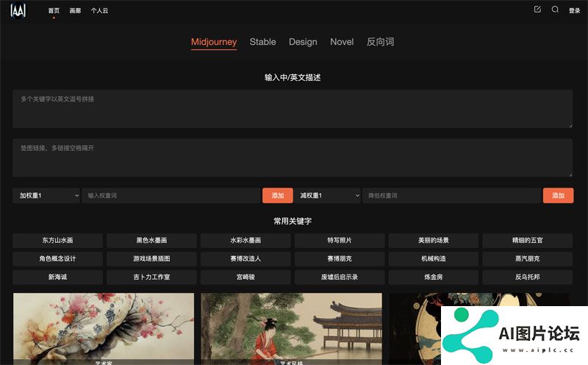Click the 登录 login link
This screenshot has height=365, width=588.
pos(574,10)
